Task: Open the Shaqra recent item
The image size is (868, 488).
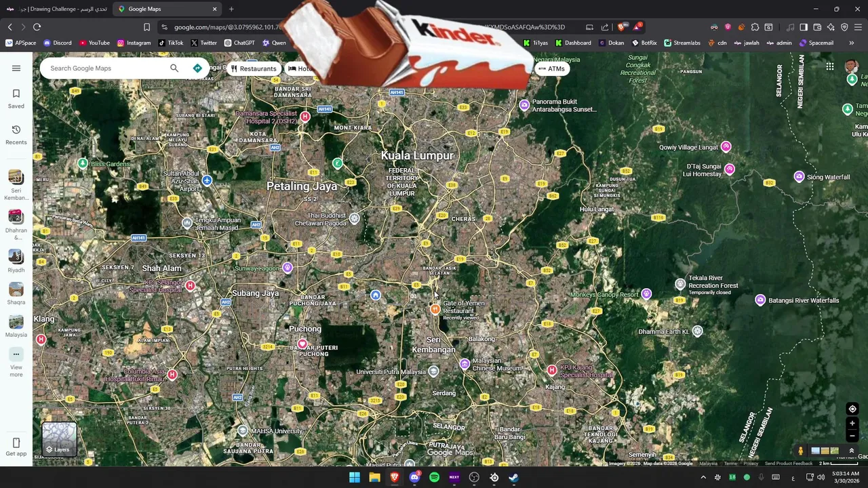Action: click(x=16, y=293)
